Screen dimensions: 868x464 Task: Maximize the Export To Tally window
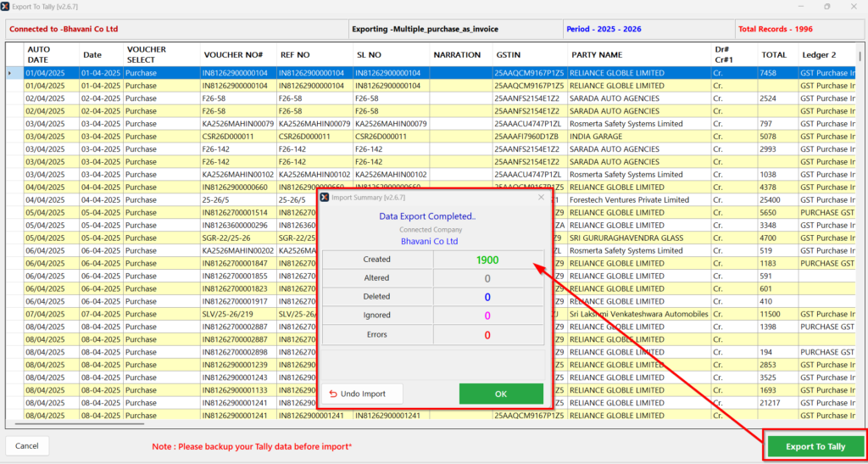827,7
